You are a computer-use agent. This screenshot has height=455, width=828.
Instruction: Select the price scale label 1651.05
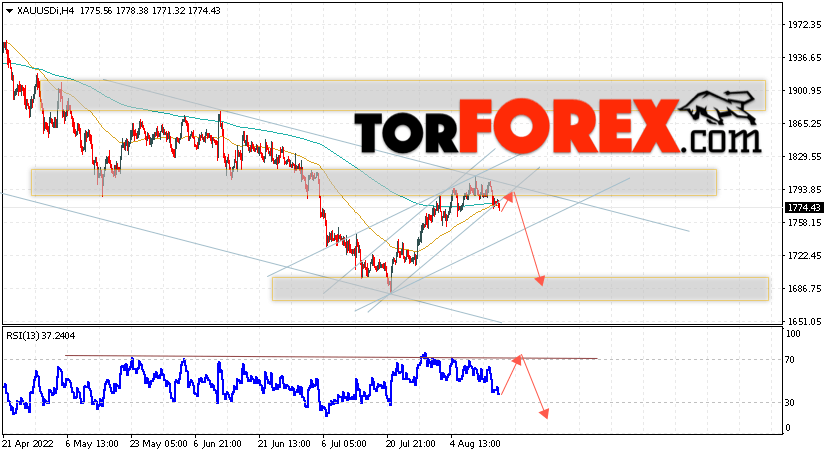(804, 321)
